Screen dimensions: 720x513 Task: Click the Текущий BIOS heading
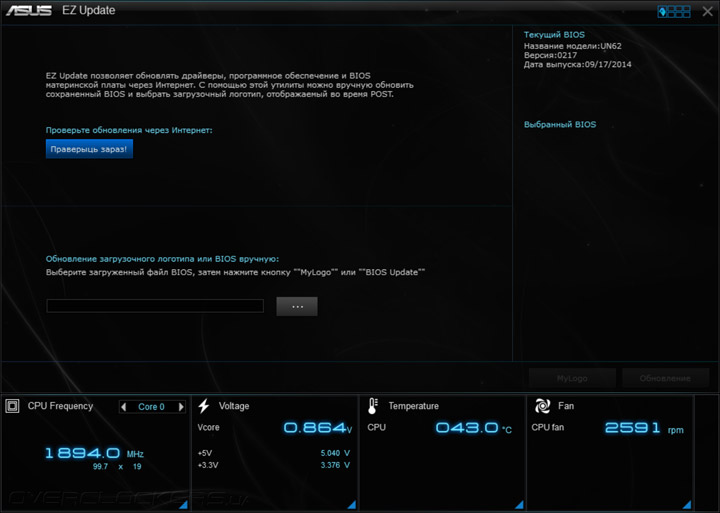(554, 34)
